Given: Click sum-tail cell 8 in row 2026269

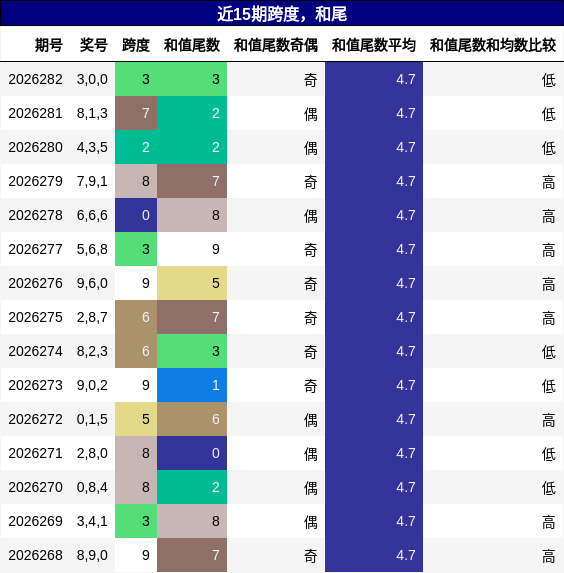Looking at the screenshot, I should pos(192,521).
